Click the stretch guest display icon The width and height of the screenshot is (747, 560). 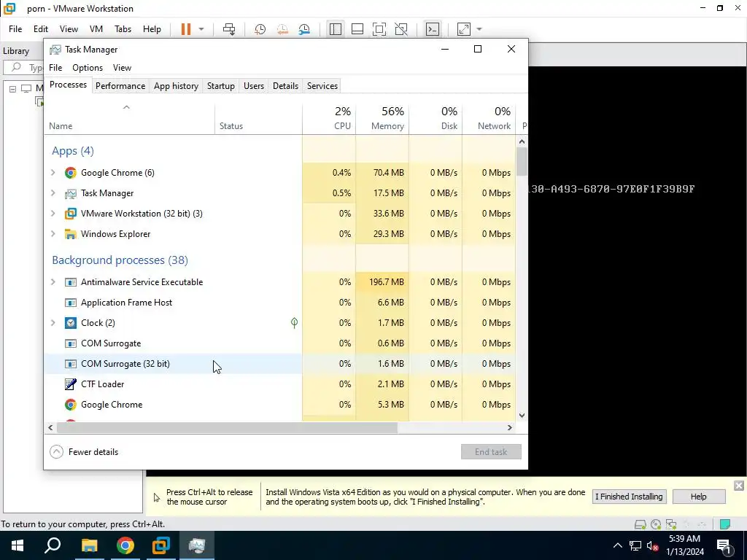pyautogui.click(x=464, y=29)
